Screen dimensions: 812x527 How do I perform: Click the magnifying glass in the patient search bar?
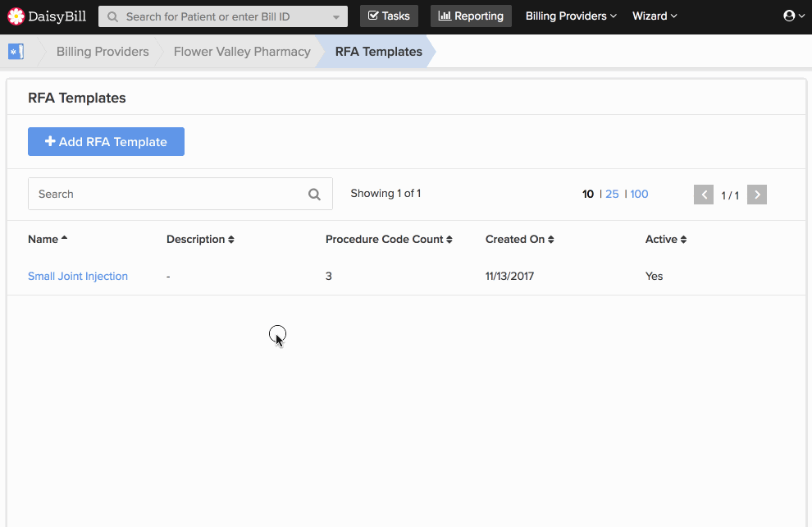(x=113, y=16)
